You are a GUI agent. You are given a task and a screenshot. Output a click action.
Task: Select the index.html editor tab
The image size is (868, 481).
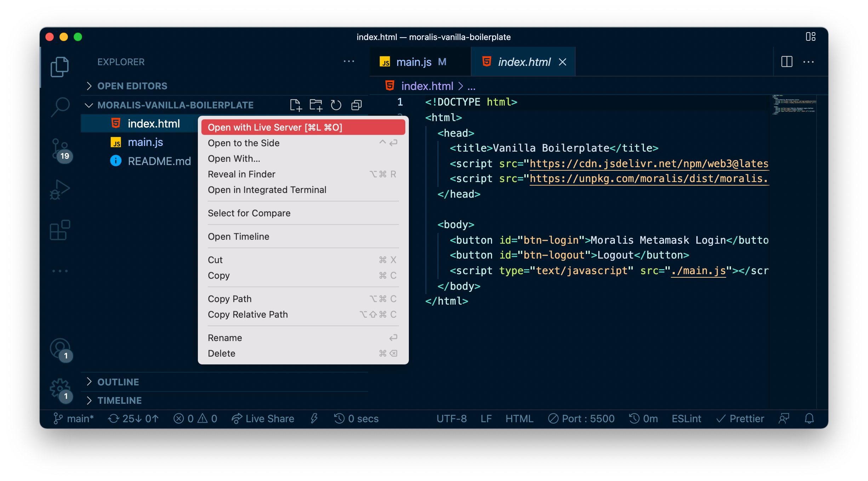(x=523, y=62)
